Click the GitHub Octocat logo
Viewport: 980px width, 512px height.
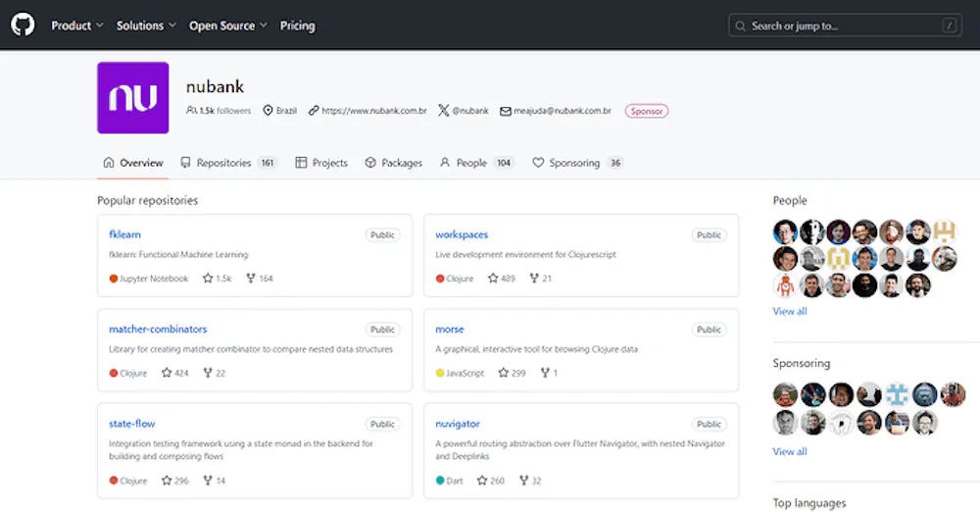23,26
